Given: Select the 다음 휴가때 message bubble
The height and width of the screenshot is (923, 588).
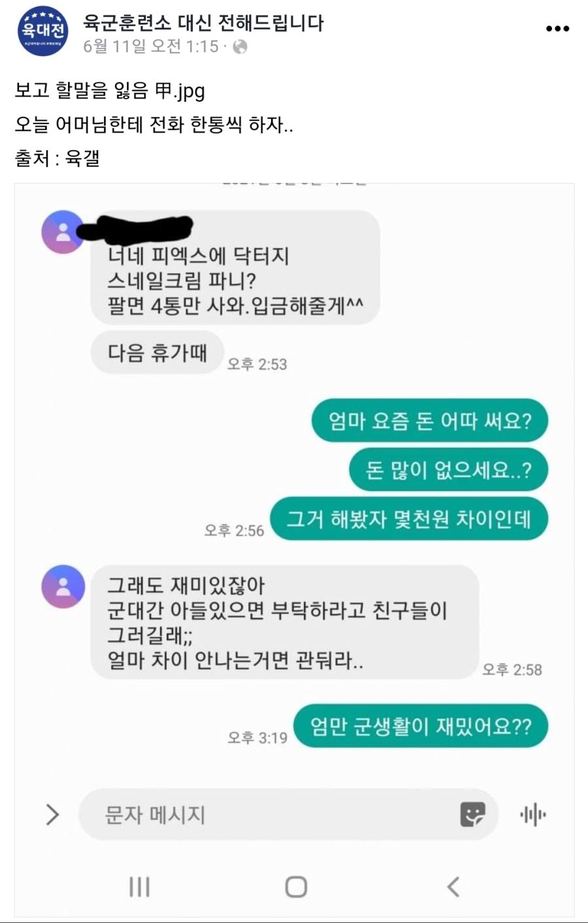Looking at the screenshot, I should pyautogui.click(x=157, y=353).
